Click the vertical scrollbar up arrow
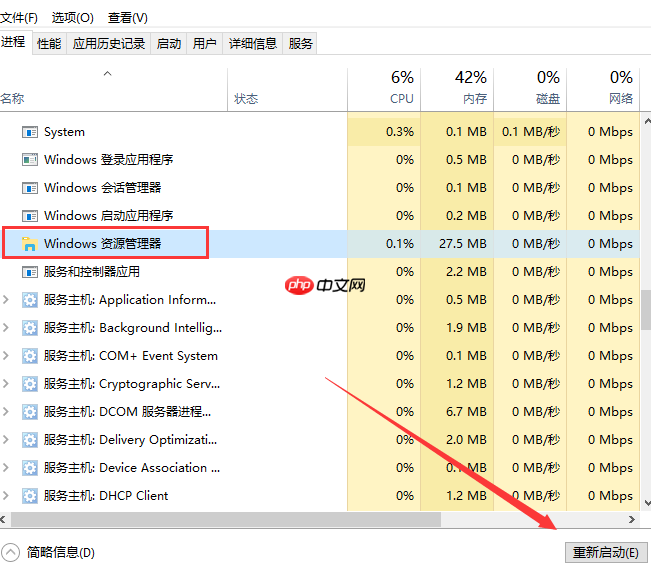The height and width of the screenshot is (571, 651). coord(647,122)
